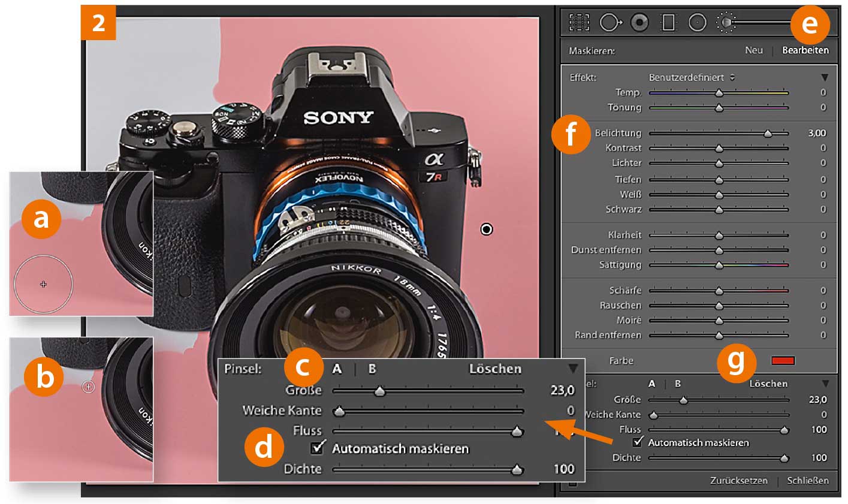This screenshot has width=848, height=504.
Task: Select the crop overlay tool
Action: point(579,23)
